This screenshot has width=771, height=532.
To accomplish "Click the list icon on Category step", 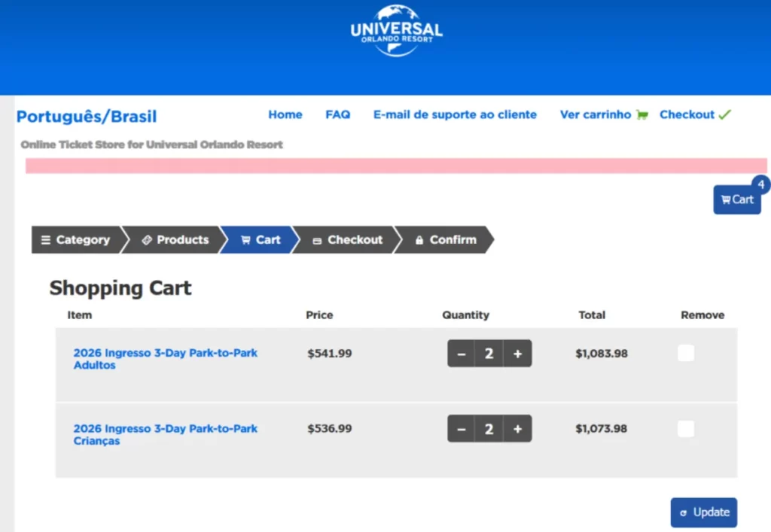I will pos(47,239).
